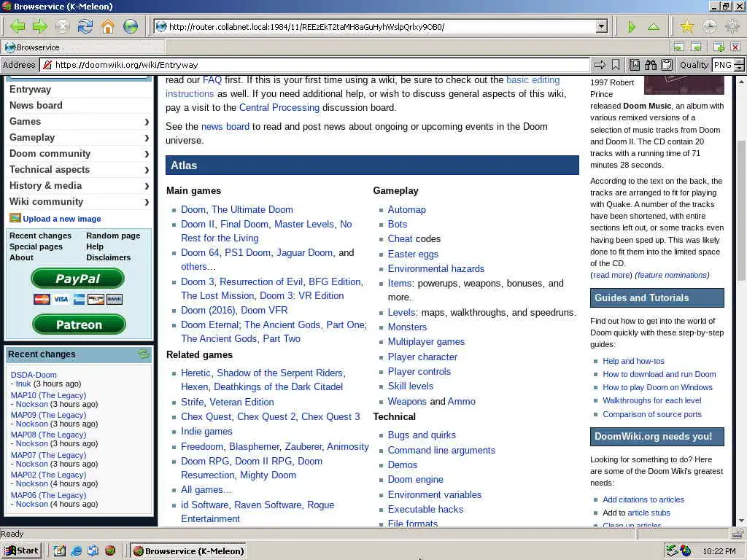Image resolution: width=747 pixels, height=560 pixels.
Task: Open the Entryway sidebar item
Action: (30, 90)
